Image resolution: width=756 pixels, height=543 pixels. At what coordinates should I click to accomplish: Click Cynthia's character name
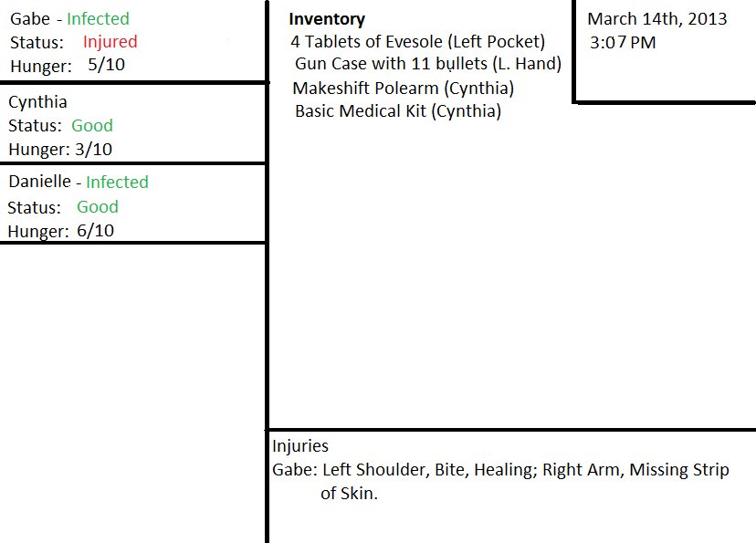click(x=37, y=102)
